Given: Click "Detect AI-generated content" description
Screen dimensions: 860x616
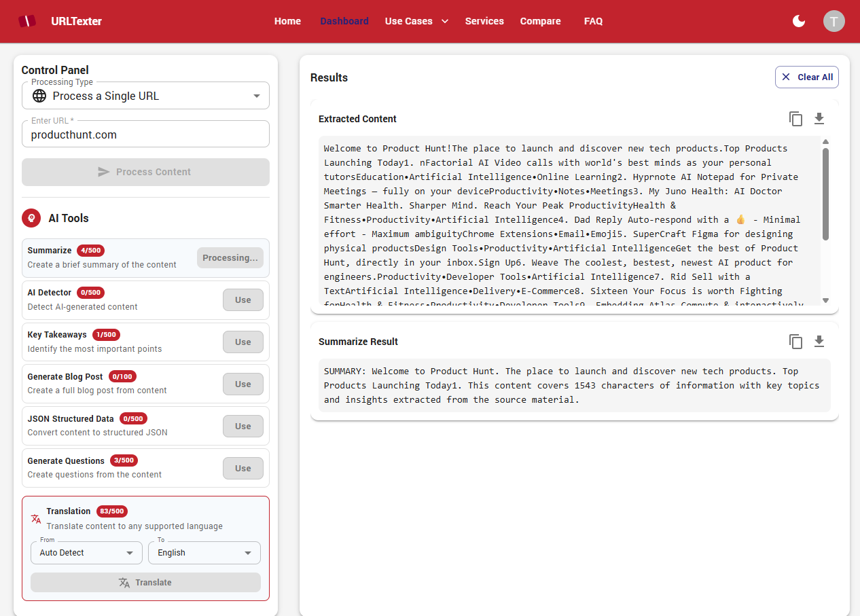Looking at the screenshot, I should point(83,307).
